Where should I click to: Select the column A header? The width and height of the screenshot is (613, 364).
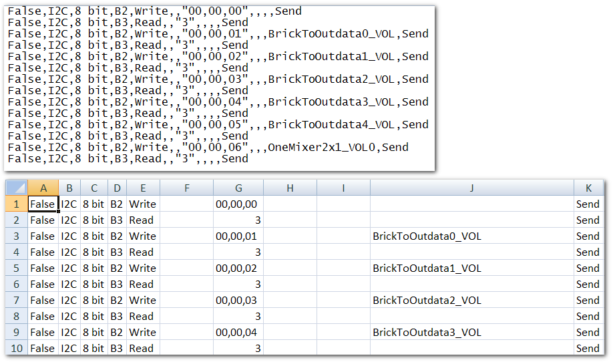pyautogui.click(x=43, y=188)
